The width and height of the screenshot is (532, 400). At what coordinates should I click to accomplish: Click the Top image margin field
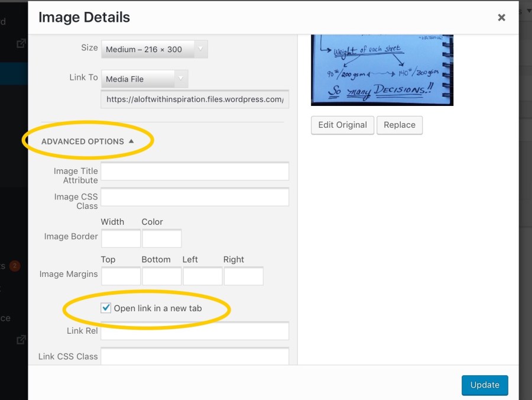[x=121, y=276]
